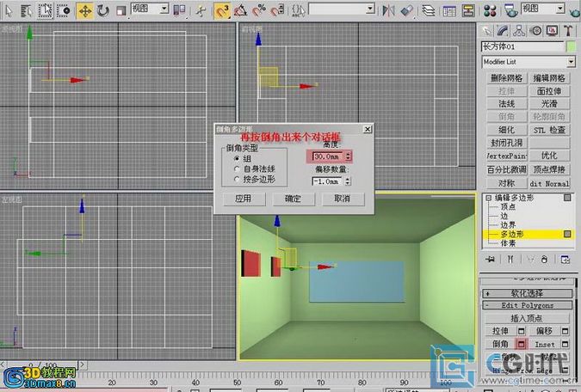Image resolution: width=581 pixels, height=392 pixels.
Task: Collapse the Edit Polygons rollout
Action: click(x=527, y=305)
